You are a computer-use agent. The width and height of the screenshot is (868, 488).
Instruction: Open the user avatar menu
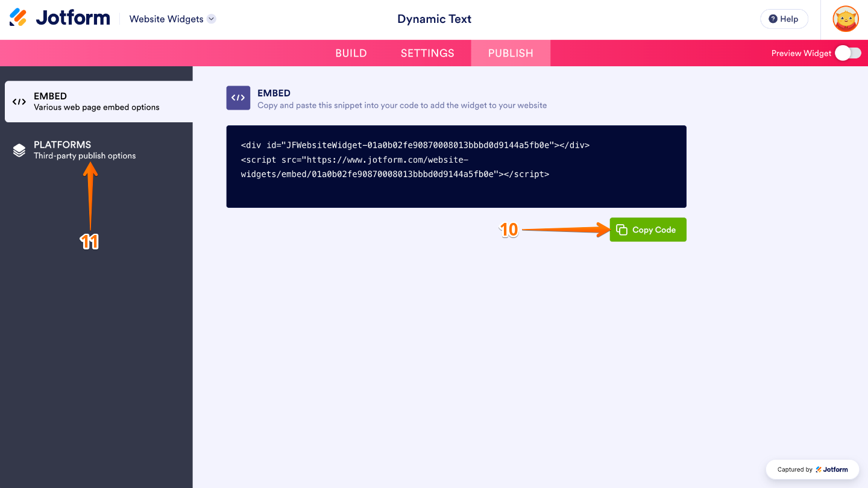[x=846, y=19]
